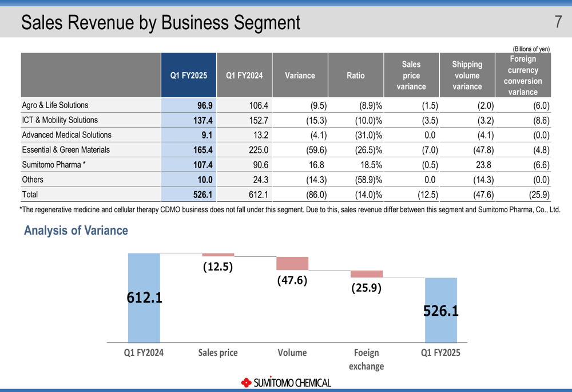Click the Ratio column header
The width and height of the screenshot is (572, 392).
tap(355, 76)
